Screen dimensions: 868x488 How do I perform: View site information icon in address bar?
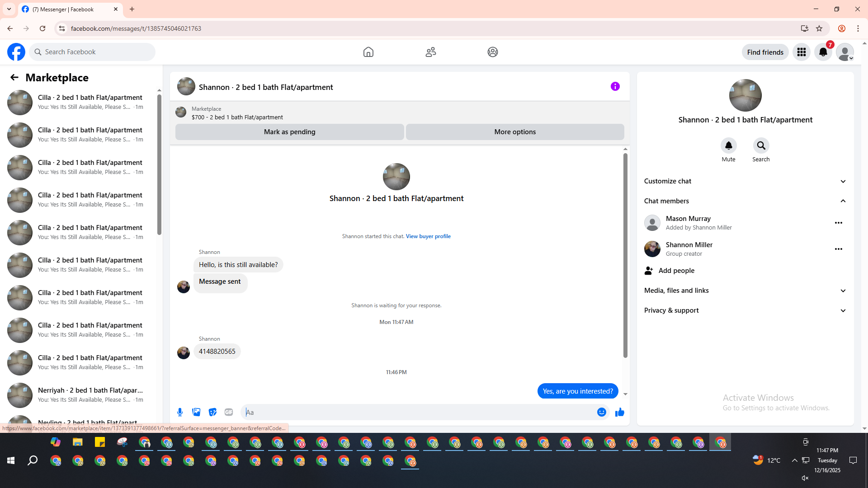click(62, 28)
